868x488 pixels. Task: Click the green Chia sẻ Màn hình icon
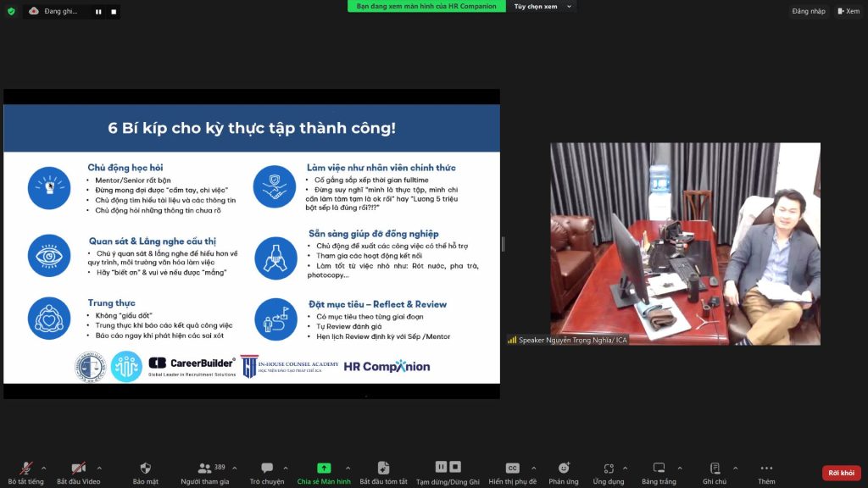323,468
